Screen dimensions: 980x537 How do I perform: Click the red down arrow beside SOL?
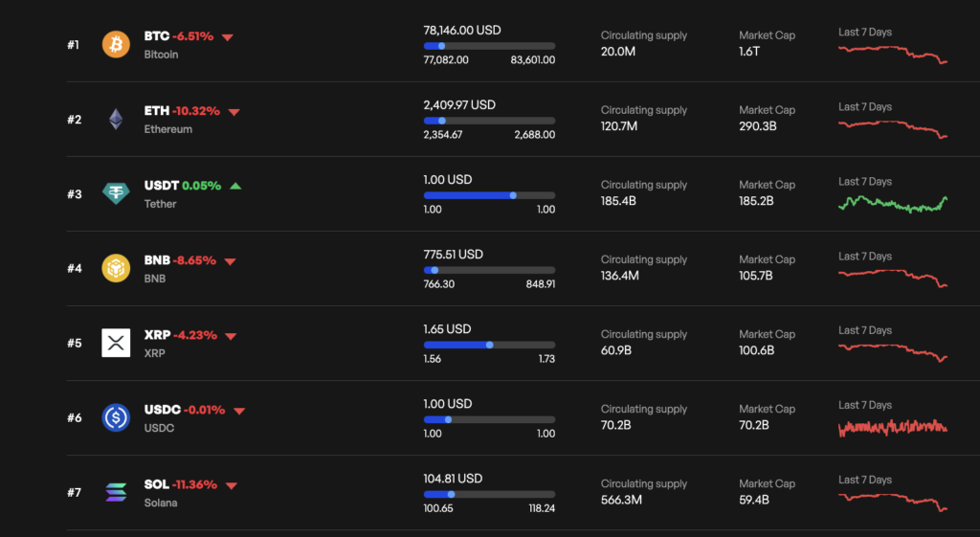click(x=231, y=485)
